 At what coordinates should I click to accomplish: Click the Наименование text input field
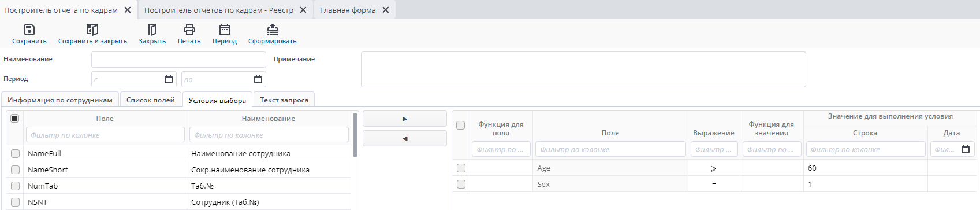178,60
